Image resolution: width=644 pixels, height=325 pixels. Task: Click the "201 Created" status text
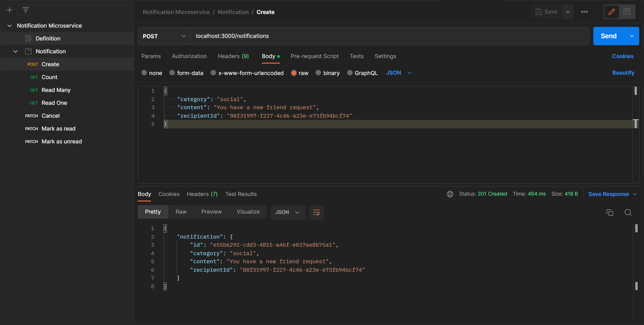tap(492, 194)
